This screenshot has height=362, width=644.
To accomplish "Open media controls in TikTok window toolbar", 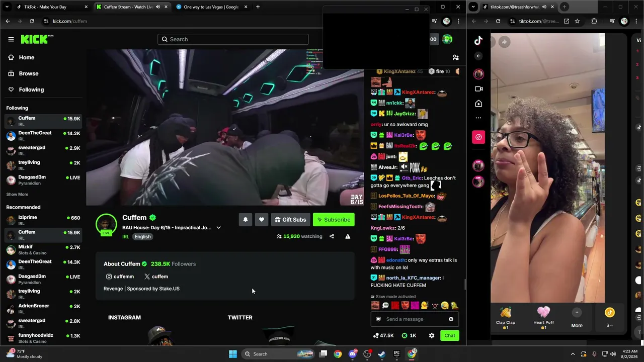I will [612, 21].
